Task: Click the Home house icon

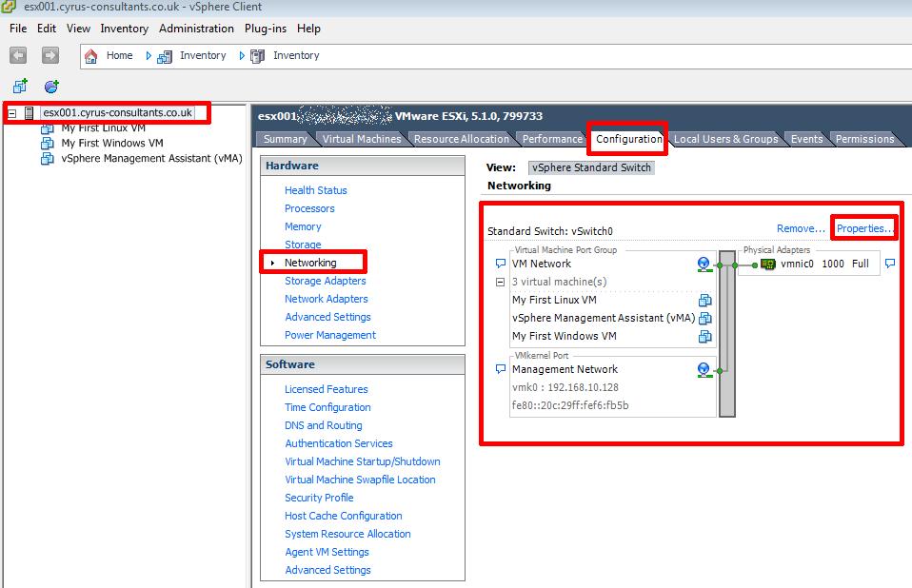Action: pyautogui.click(x=90, y=56)
